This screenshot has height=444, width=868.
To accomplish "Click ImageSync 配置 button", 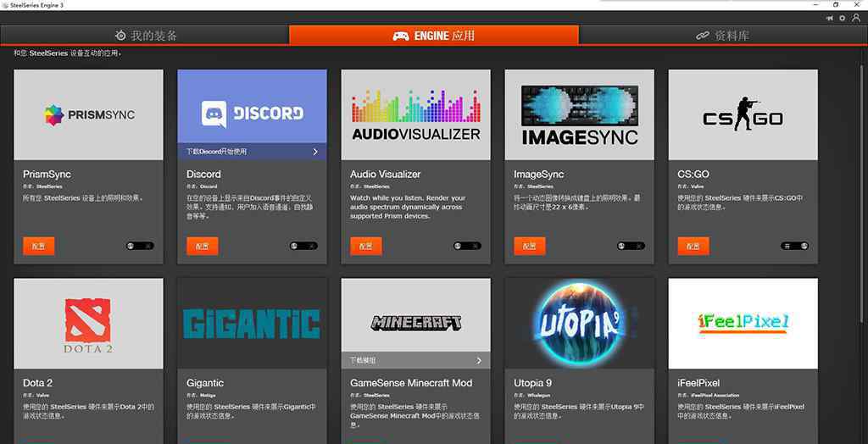I will (x=530, y=246).
